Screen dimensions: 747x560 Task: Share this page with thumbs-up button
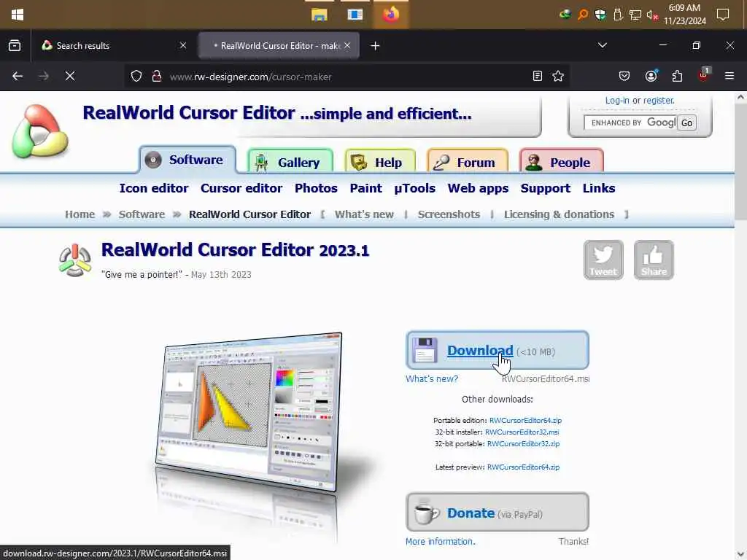(x=654, y=260)
